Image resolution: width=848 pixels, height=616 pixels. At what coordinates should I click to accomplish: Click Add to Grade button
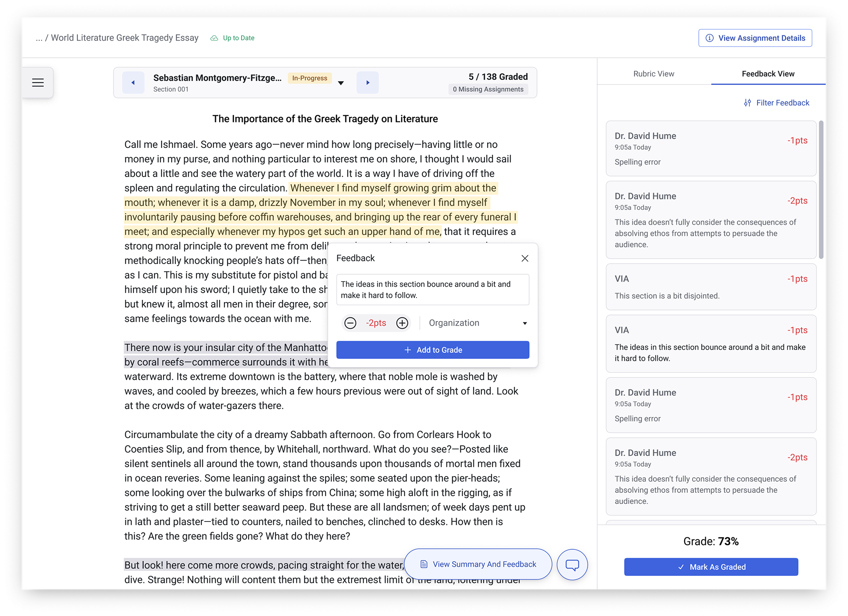pos(433,350)
